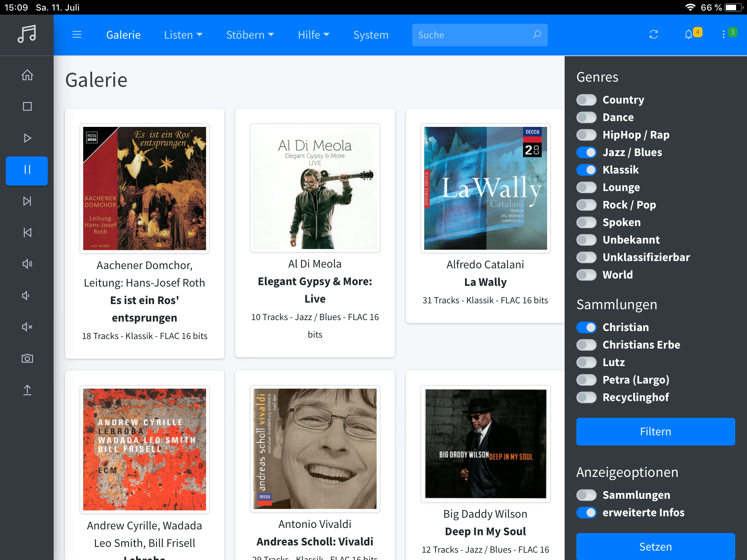The image size is (747, 560).
Task: Enable the Dance genre toggle
Action: [x=587, y=117]
